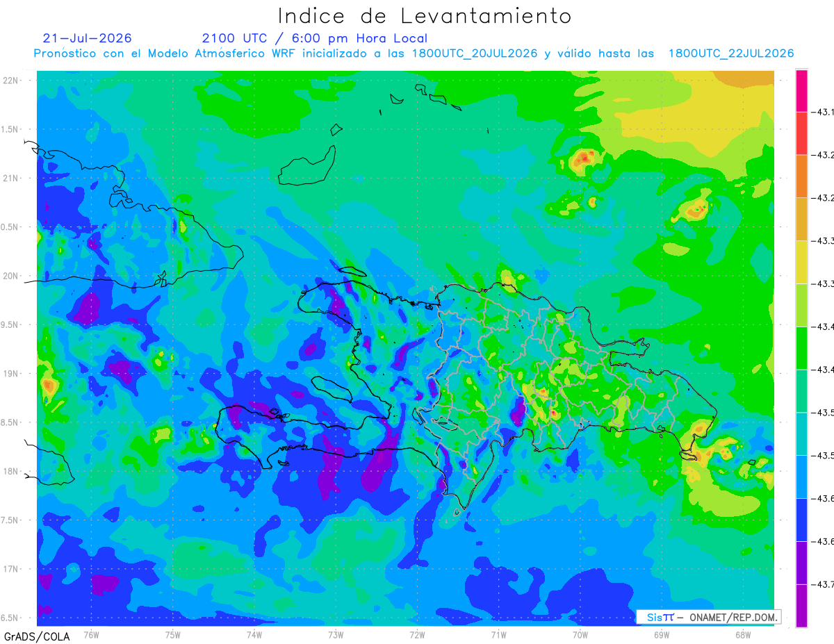
Task: Click the "6.5N" latitude label
Action: pyautogui.click(x=10, y=618)
